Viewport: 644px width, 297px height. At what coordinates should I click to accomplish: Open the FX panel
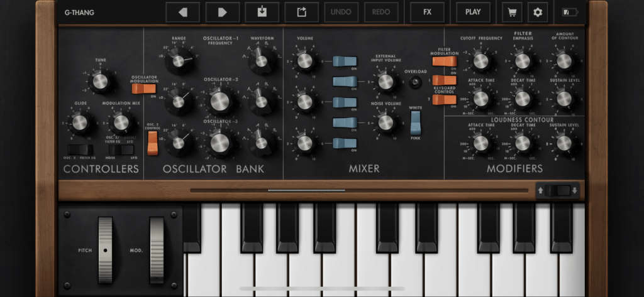pos(427,13)
